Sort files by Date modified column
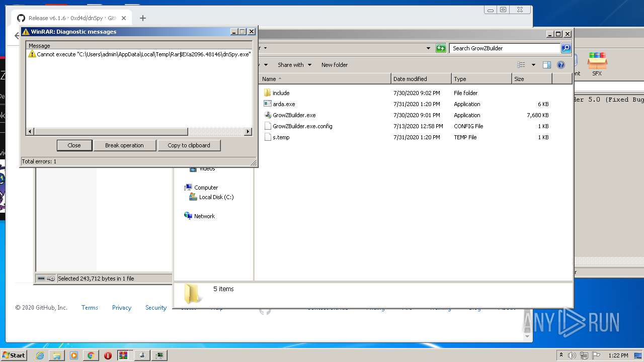Viewport: 644px width, 362px height. pos(421,79)
